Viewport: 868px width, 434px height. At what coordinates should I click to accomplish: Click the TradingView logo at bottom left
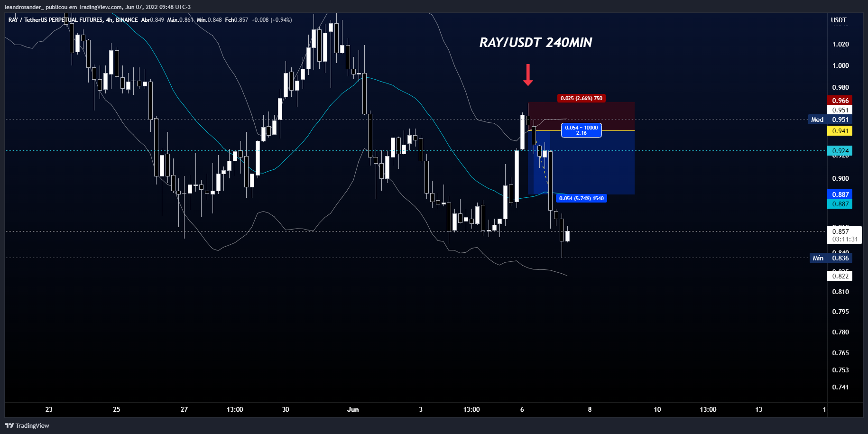(27, 425)
